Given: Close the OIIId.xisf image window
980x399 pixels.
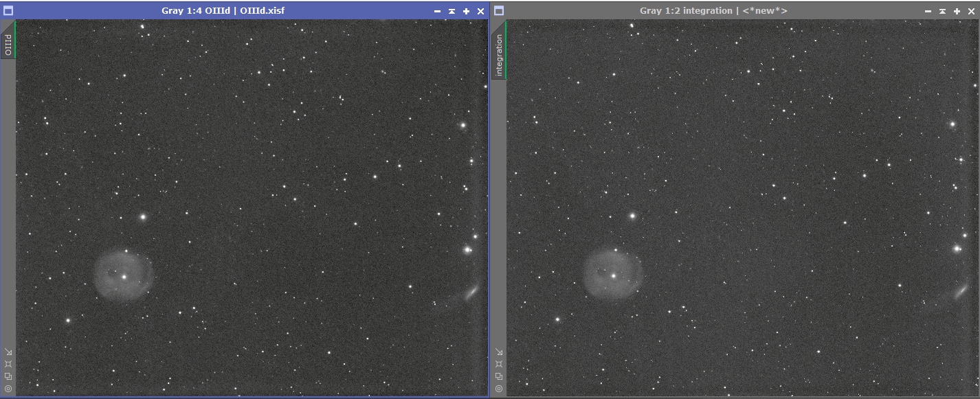Looking at the screenshot, I should pos(480,11).
